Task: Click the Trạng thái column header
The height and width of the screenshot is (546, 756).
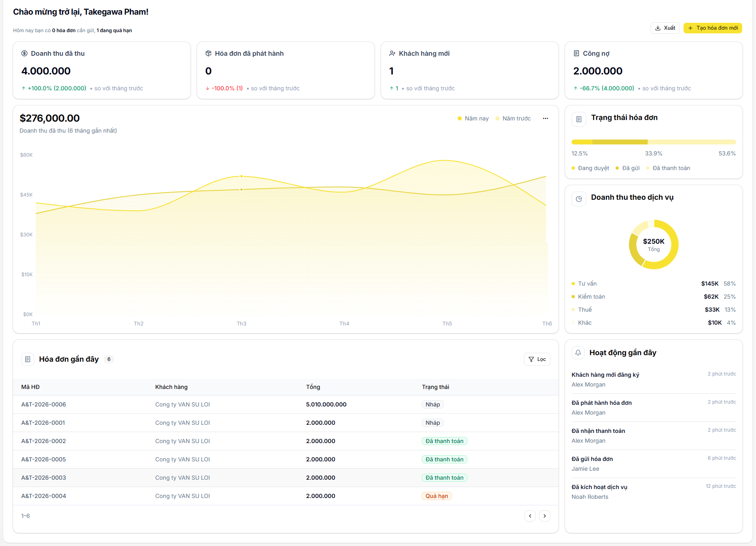Action: [436, 387]
